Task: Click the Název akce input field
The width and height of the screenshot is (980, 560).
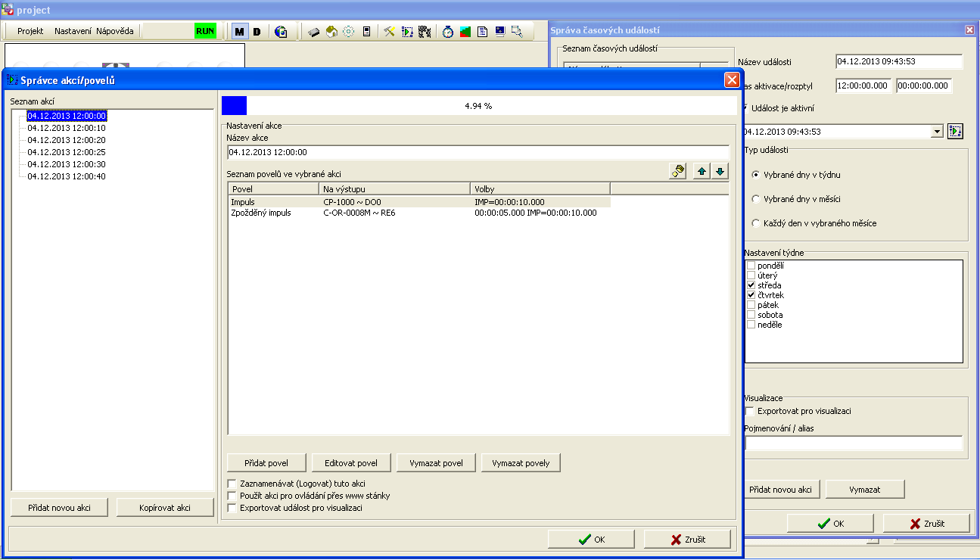Action: [478, 152]
